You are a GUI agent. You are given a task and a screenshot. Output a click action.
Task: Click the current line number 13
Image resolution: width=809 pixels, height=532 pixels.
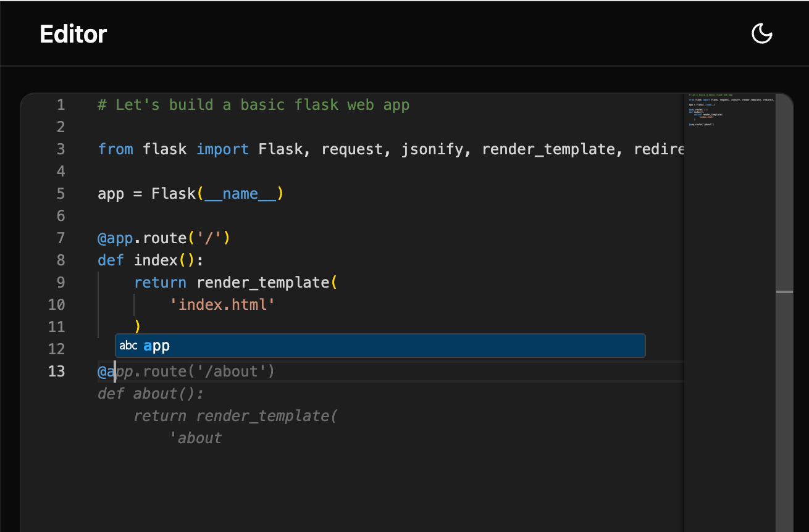coord(56,372)
